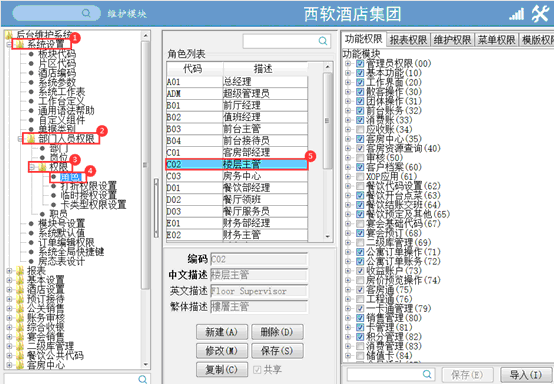Uncheck 管理员权限(00) checkbox

[x=360, y=64]
